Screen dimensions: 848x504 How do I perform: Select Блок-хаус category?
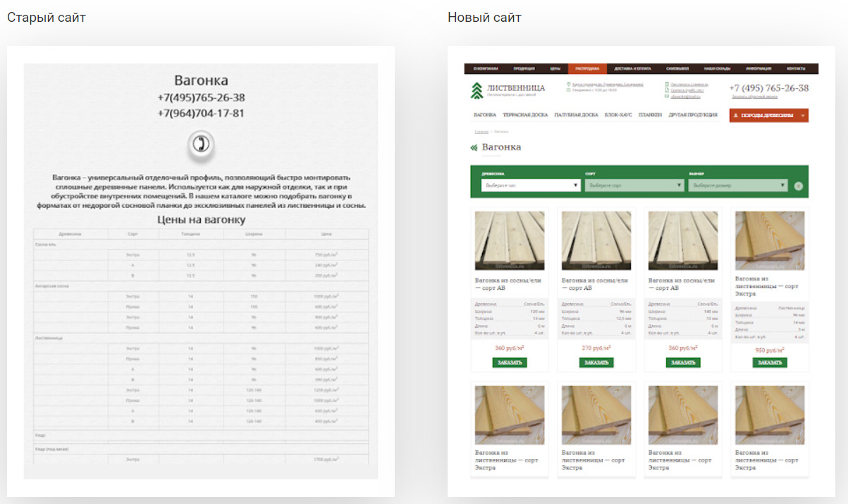pyautogui.click(x=618, y=115)
